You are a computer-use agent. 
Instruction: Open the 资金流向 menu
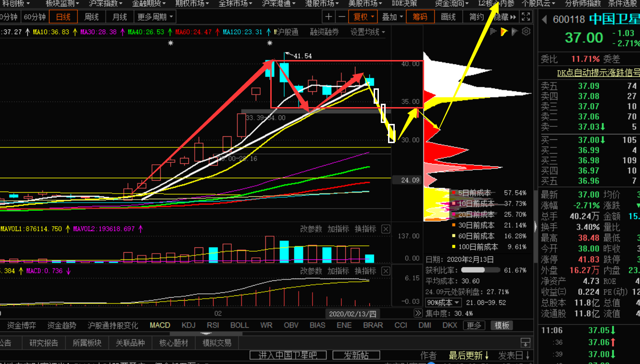452,4
